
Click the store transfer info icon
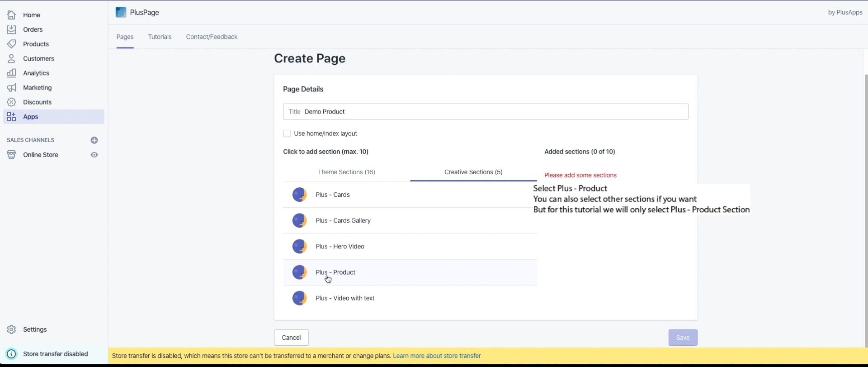pos(11,353)
